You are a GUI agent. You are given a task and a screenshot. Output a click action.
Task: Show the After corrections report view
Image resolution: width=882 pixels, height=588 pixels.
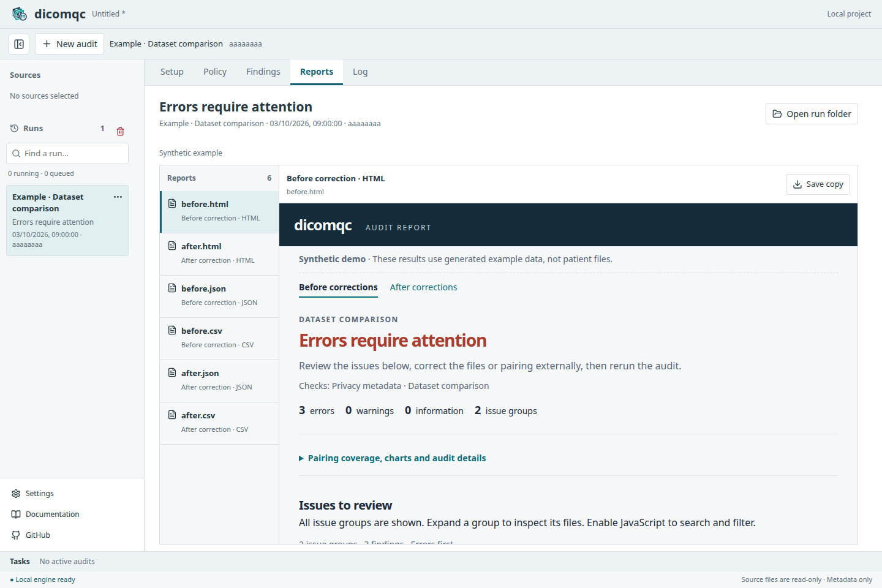click(x=423, y=287)
